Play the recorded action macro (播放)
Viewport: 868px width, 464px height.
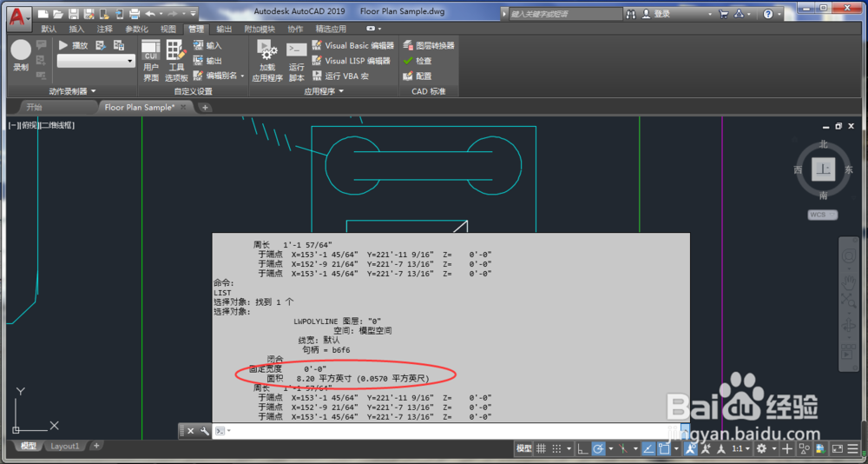pos(74,45)
